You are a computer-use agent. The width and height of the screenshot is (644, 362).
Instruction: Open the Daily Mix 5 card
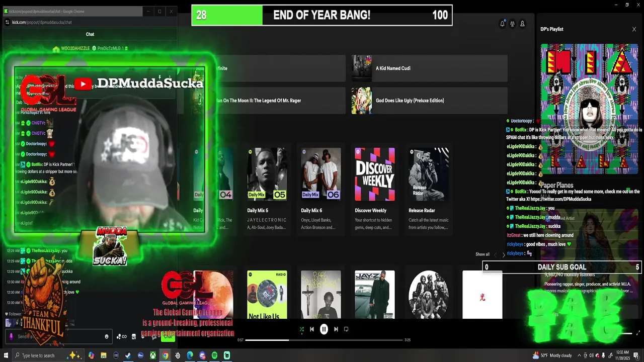point(267,189)
